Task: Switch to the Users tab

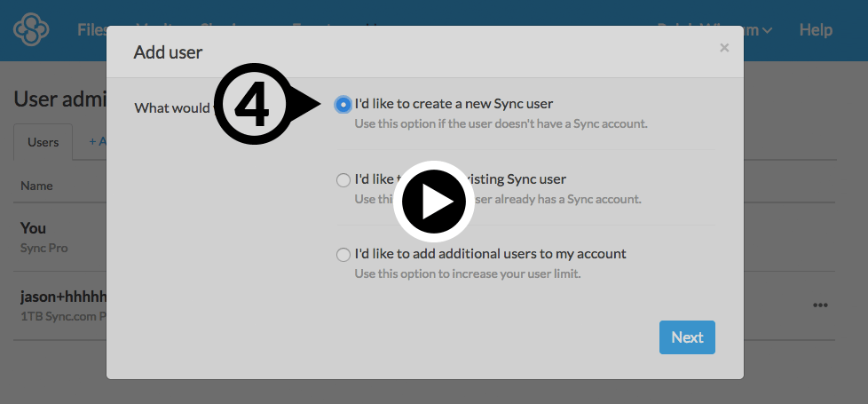Action: [43, 142]
